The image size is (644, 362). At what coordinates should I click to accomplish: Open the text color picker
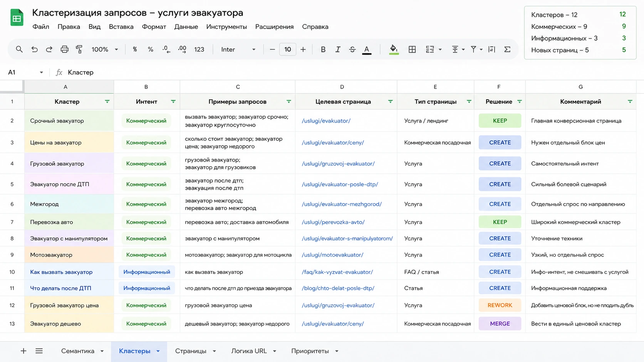(x=367, y=50)
